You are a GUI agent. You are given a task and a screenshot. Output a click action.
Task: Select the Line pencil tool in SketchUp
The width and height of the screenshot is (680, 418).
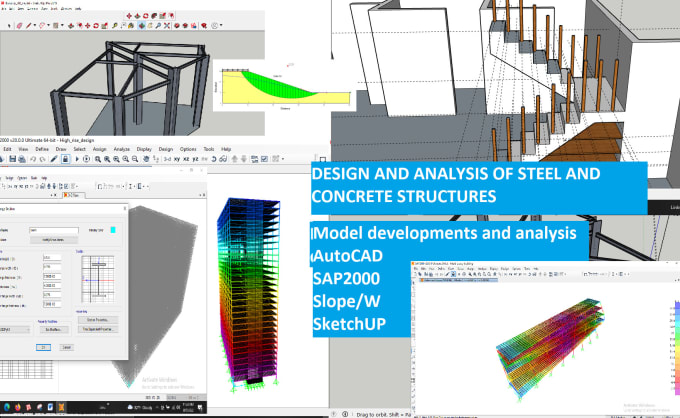(29, 26)
